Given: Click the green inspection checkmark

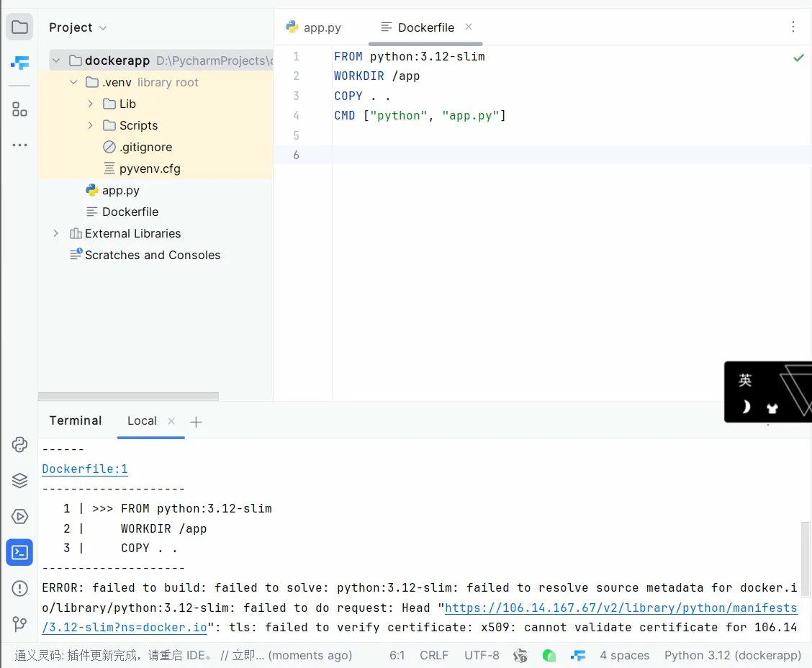Looking at the screenshot, I should (x=798, y=58).
